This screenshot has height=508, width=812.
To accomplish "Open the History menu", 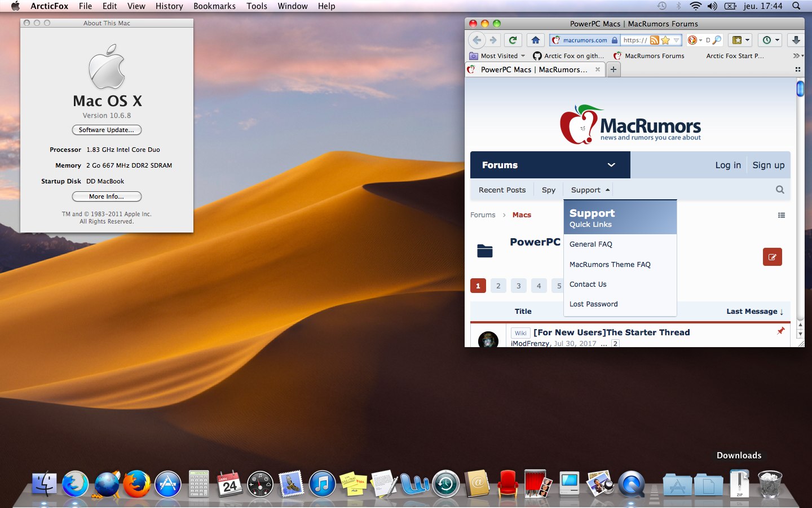I will click(169, 6).
